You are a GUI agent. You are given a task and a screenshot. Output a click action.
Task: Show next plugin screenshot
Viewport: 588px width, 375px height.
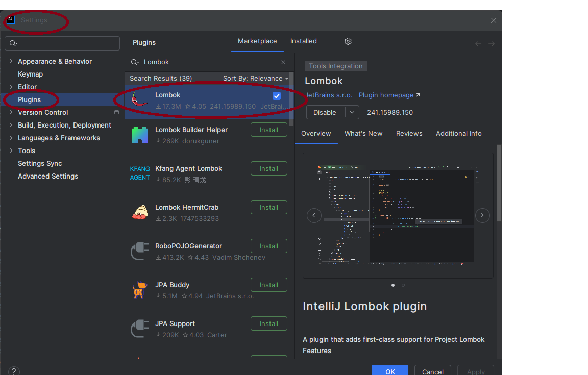coord(482,216)
